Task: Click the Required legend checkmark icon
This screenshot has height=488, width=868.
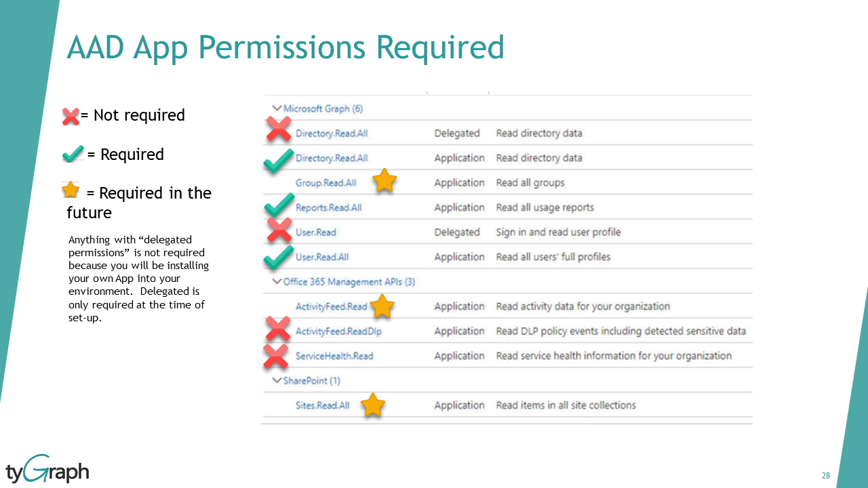Action: coord(72,155)
